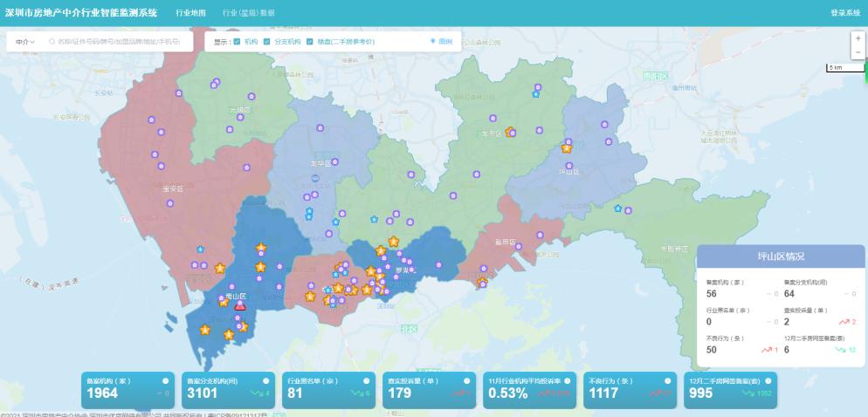This screenshot has height=417, width=868.
Task: Click the map zoom in plus button
Action: click(858, 38)
